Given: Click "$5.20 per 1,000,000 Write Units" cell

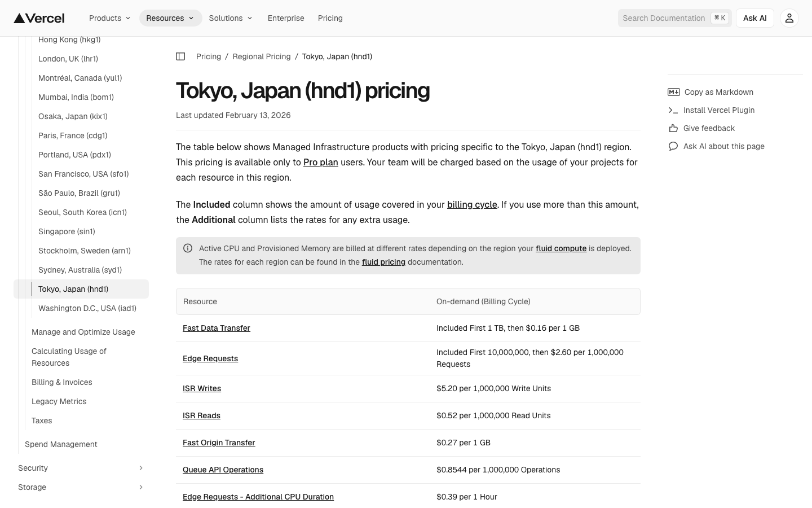Looking at the screenshot, I should [x=493, y=388].
